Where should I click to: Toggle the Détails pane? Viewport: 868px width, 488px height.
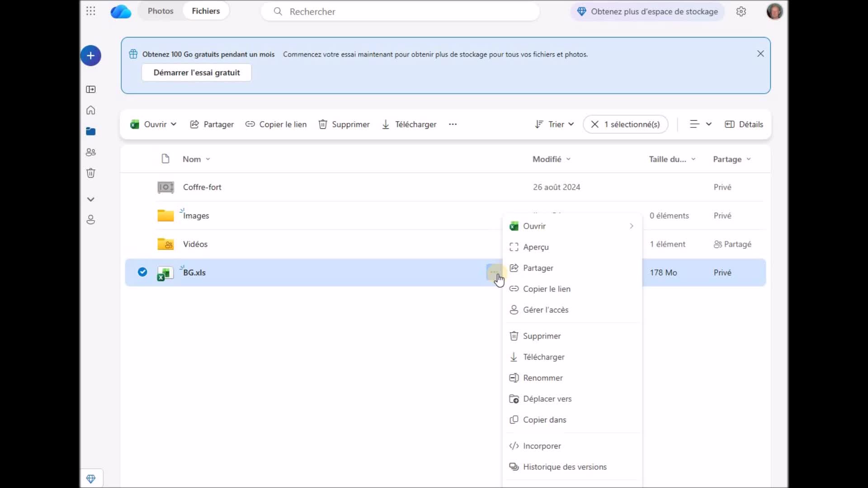744,124
